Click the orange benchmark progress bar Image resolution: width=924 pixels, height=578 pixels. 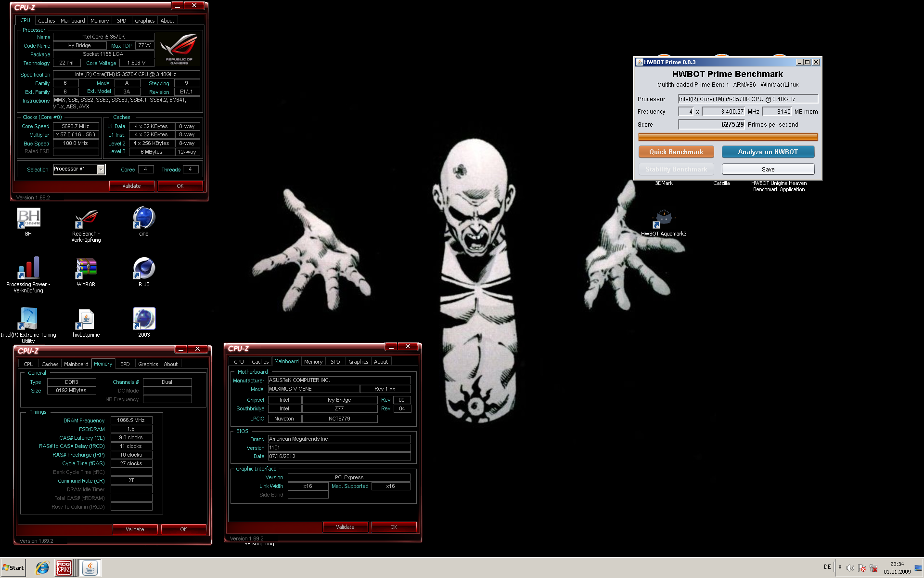(728, 137)
